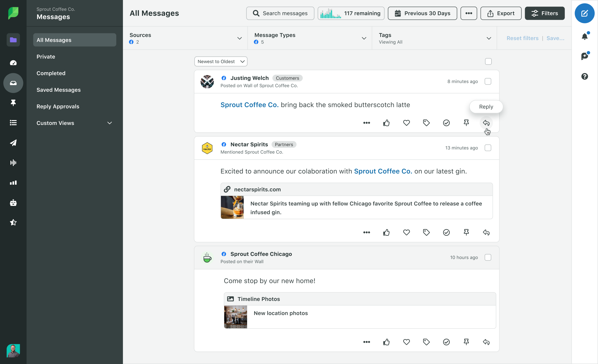Click the reply arrow icon on Sprout Coffee Chicago post
The height and width of the screenshot is (364, 598).
(x=486, y=342)
